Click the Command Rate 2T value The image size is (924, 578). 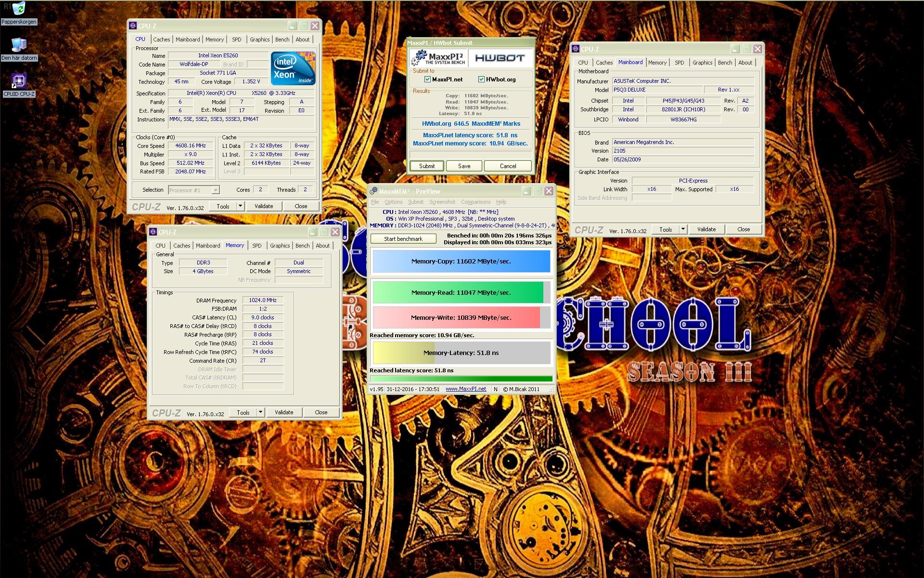coord(263,360)
